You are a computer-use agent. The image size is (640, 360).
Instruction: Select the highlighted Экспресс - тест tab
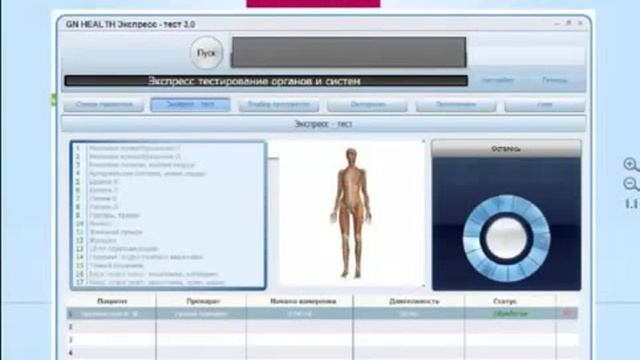[190, 104]
